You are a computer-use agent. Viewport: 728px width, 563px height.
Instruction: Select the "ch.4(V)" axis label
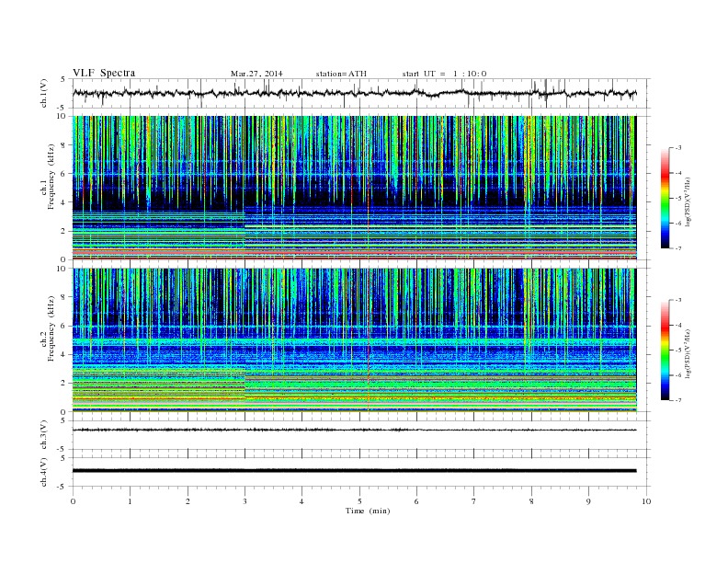pos(44,472)
